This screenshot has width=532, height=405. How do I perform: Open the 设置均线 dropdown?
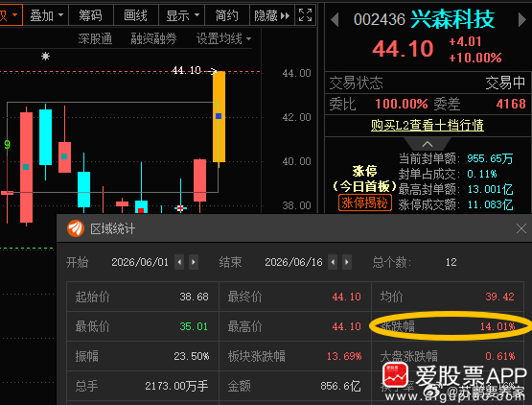(223, 38)
